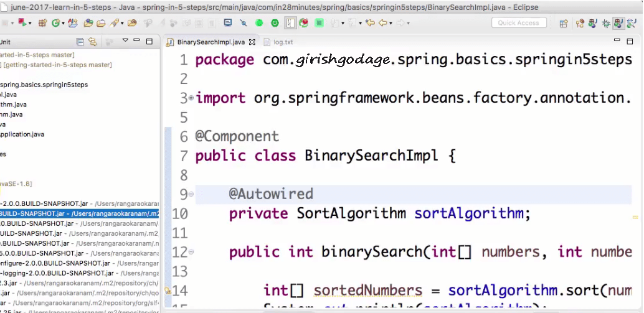The height and width of the screenshot is (313, 644).
Task: Click the Open Task folder icon
Action: [101, 23]
